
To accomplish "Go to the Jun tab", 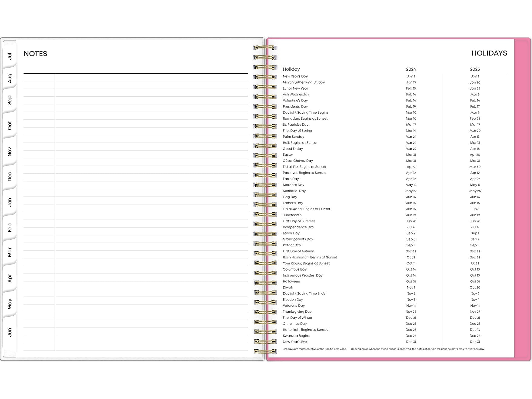I will click(x=10, y=332).
